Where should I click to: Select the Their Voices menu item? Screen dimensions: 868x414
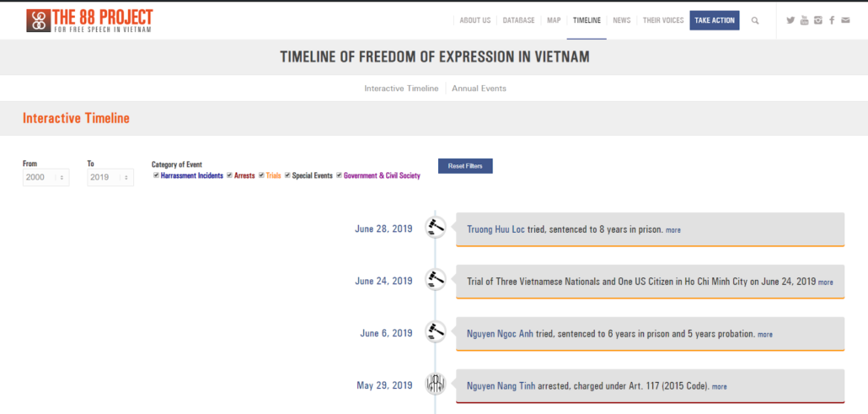[x=662, y=20]
